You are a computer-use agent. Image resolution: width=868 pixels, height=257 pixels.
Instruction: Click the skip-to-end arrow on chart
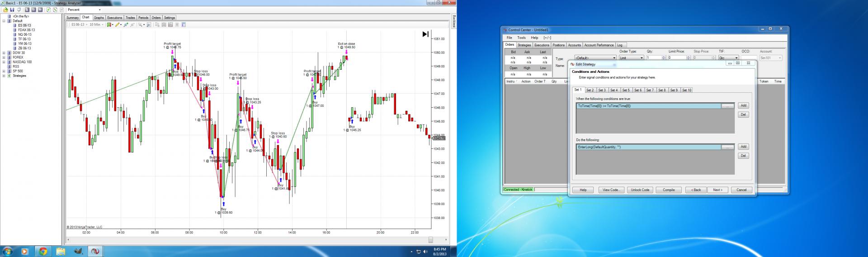coord(425,34)
